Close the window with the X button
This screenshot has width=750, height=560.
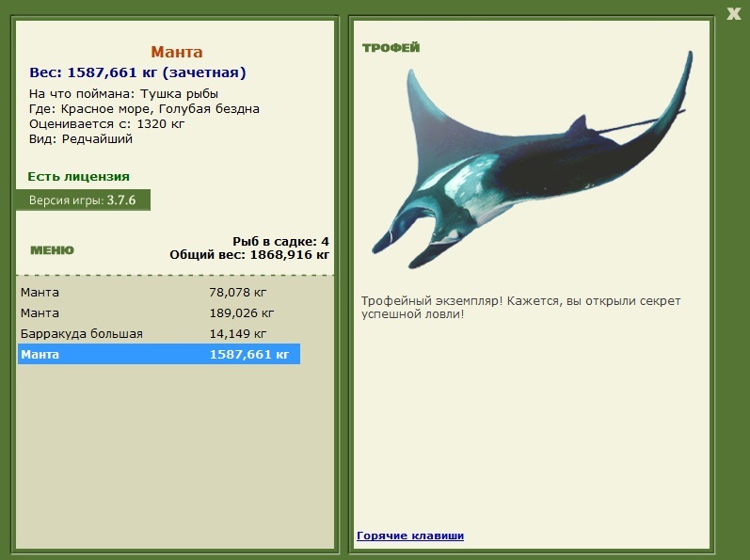[733, 13]
